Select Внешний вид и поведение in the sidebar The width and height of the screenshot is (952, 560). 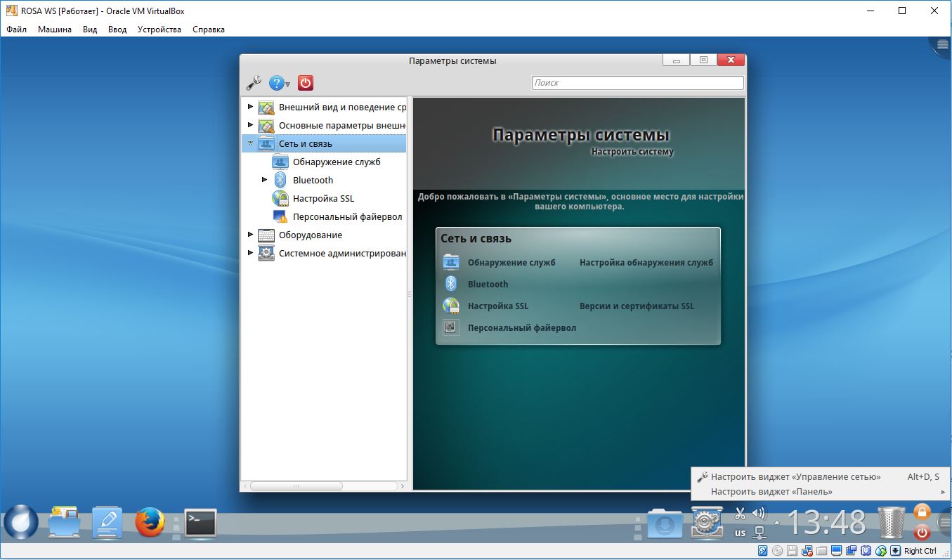[332, 108]
